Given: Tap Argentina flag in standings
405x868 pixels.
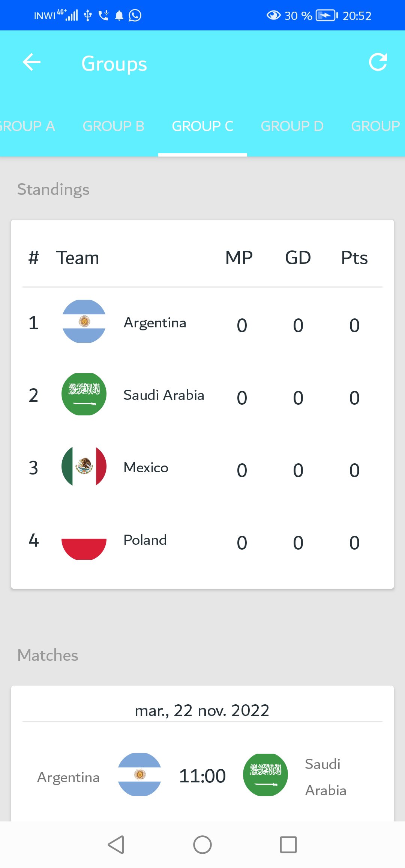Looking at the screenshot, I should (x=84, y=321).
